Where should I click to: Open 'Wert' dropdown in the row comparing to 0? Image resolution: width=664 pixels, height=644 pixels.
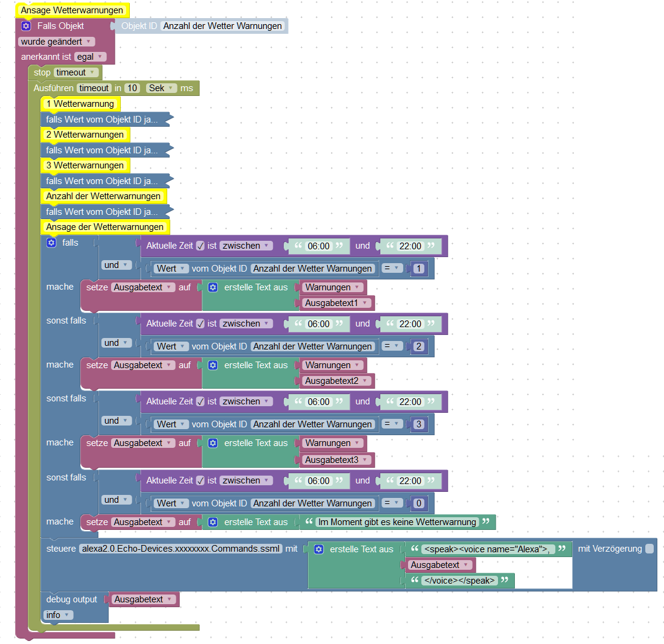pyautogui.click(x=171, y=503)
